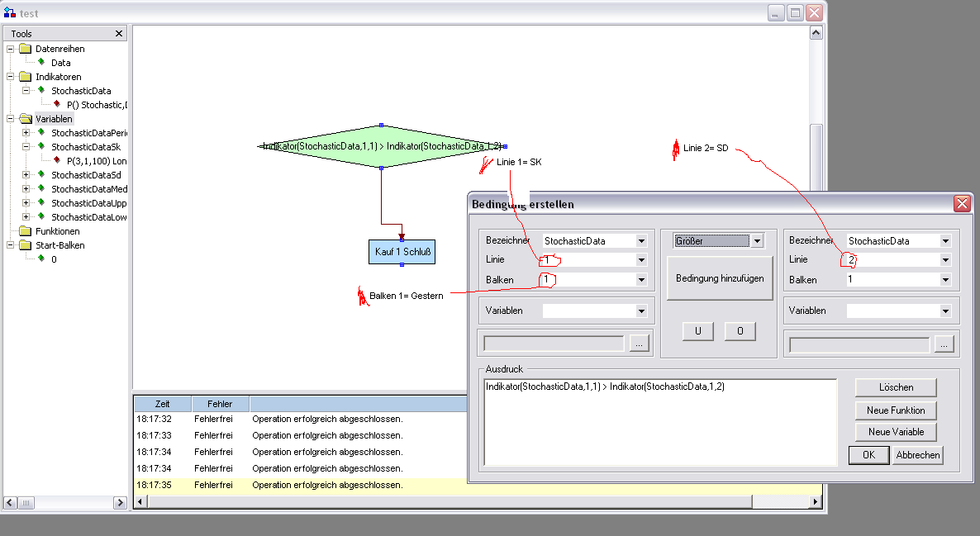The image size is (980, 536).
Task: Expand the StochasticDataLow variable node
Action: tap(26, 216)
